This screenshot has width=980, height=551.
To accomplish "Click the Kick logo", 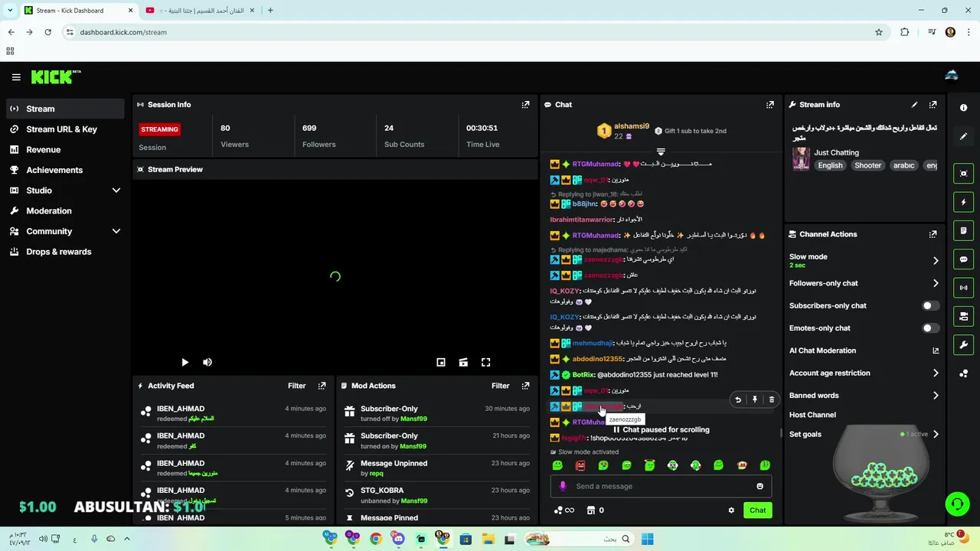I will (55, 77).
